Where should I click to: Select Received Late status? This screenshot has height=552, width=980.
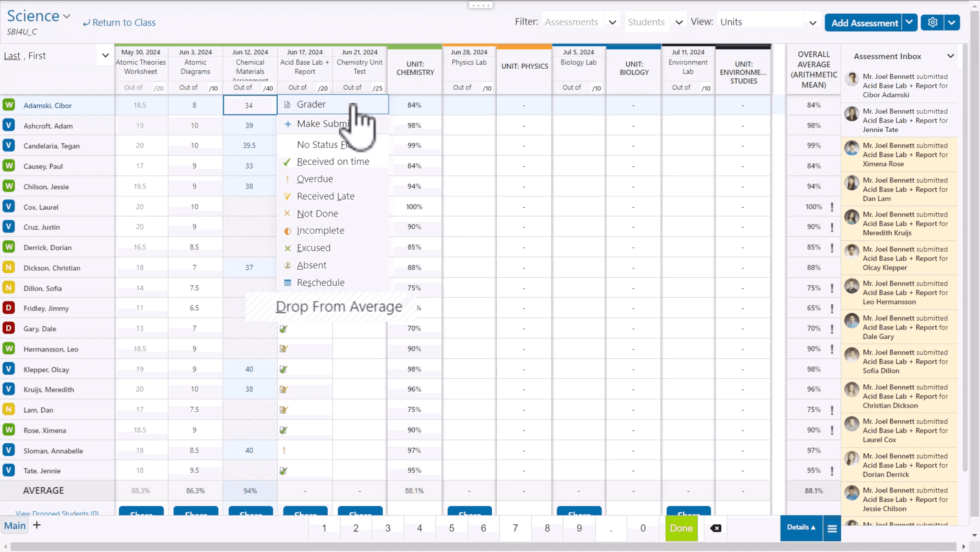(333, 196)
